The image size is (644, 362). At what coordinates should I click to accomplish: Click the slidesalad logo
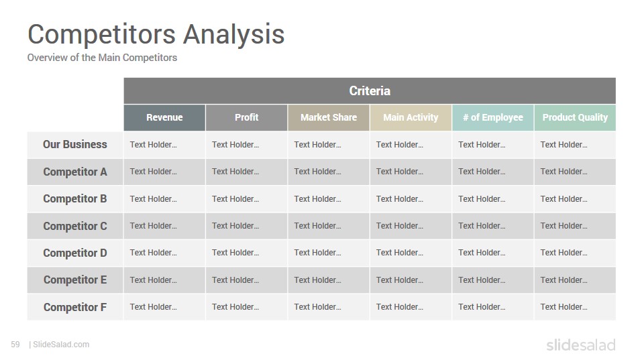point(581,345)
